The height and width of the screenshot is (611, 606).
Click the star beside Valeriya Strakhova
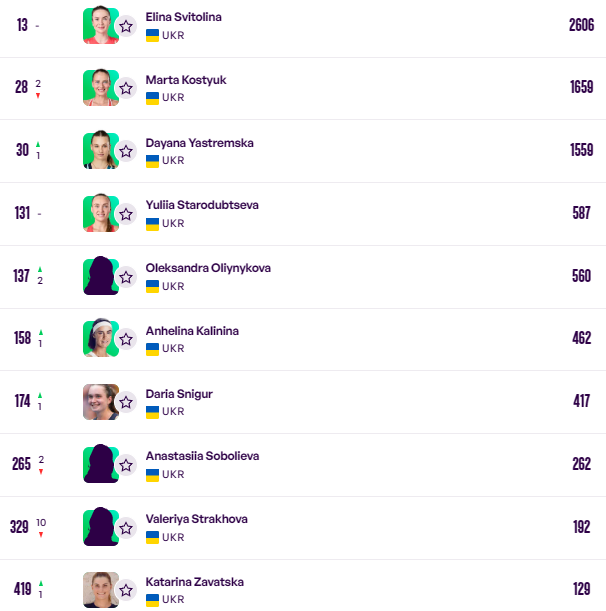(126, 528)
